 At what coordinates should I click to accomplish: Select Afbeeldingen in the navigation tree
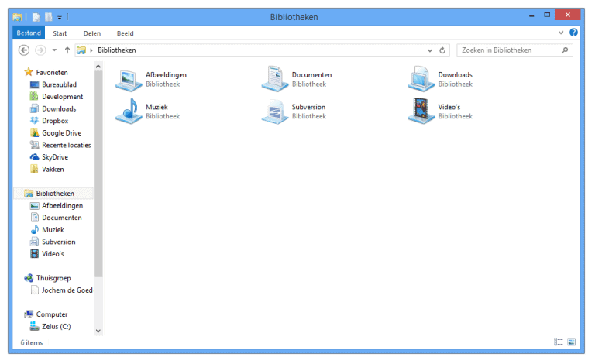tap(62, 205)
